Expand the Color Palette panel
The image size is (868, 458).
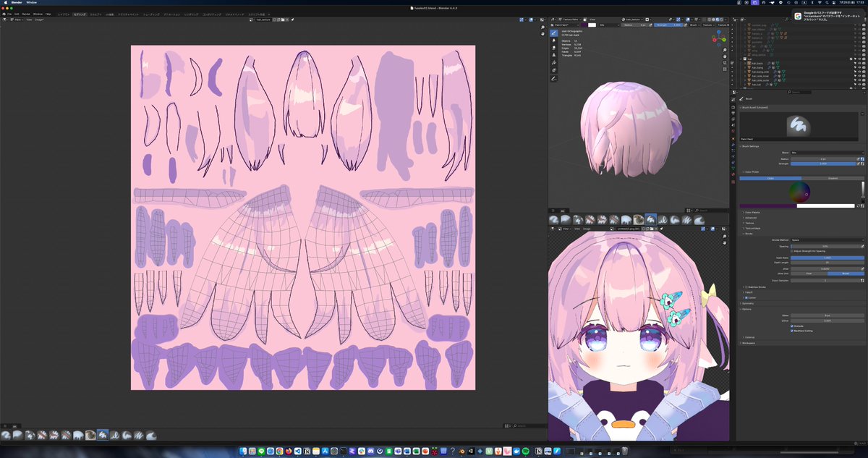click(752, 213)
